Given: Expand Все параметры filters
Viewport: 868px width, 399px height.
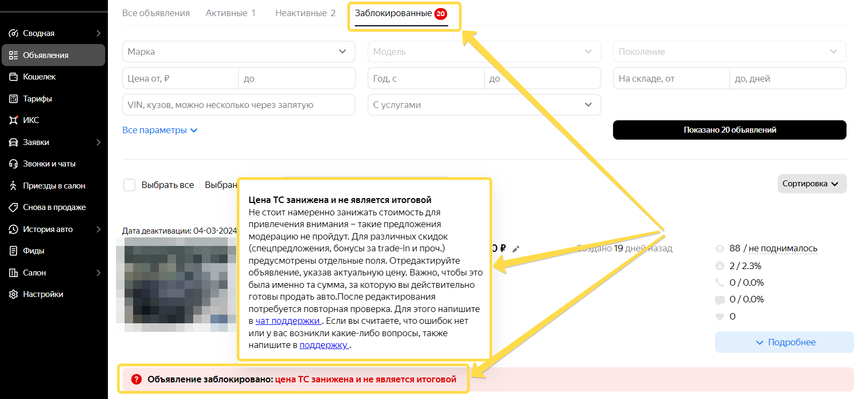Looking at the screenshot, I should click(x=159, y=130).
